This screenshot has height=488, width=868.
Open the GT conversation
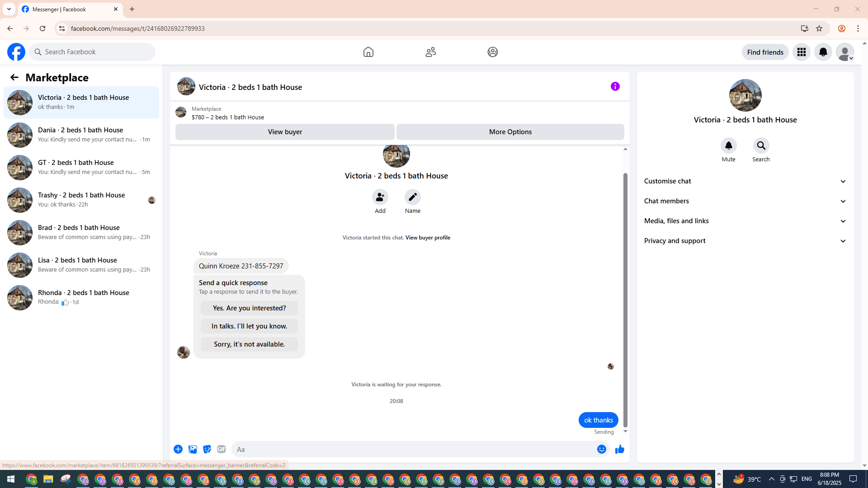point(81,168)
